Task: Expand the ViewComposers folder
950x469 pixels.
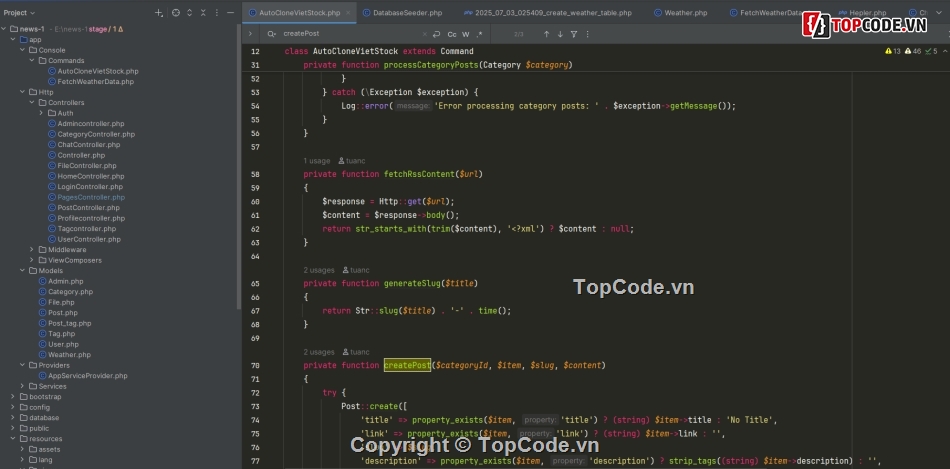Action: point(32,260)
